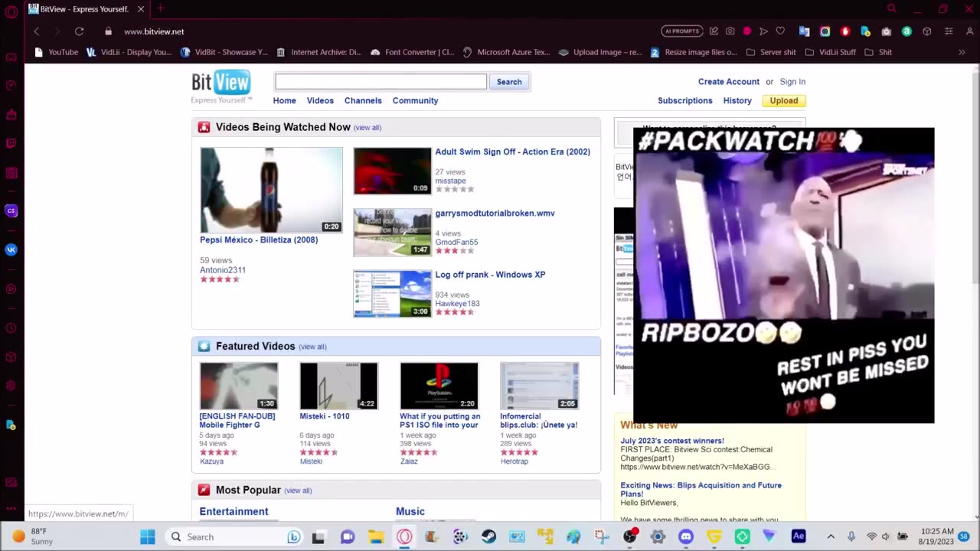View all Videos Being Watched Now

367,128
